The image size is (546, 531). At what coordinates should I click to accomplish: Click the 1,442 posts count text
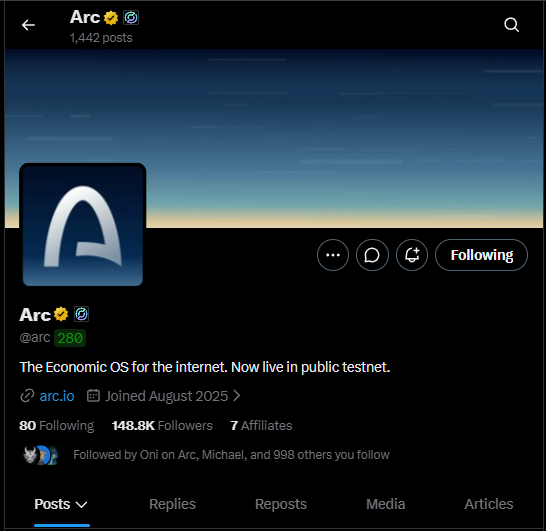101,38
